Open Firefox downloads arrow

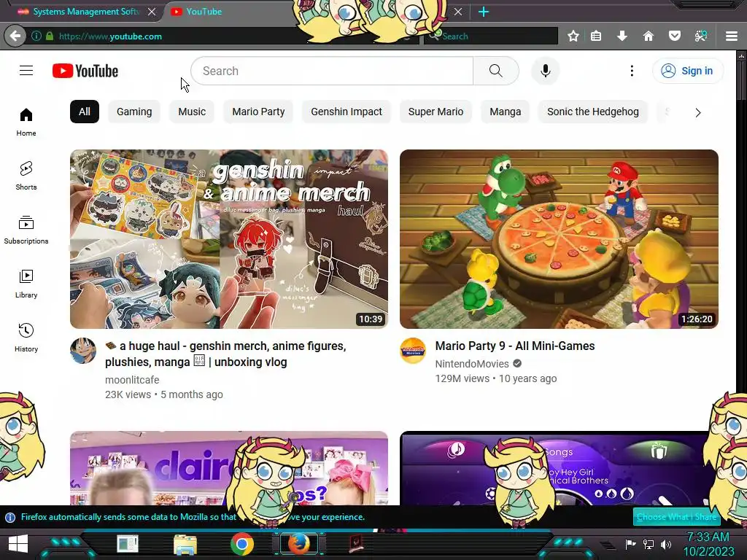[622, 36]
